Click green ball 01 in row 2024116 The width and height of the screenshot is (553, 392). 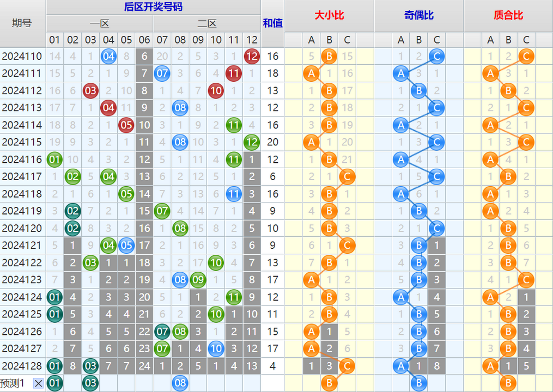54,160
